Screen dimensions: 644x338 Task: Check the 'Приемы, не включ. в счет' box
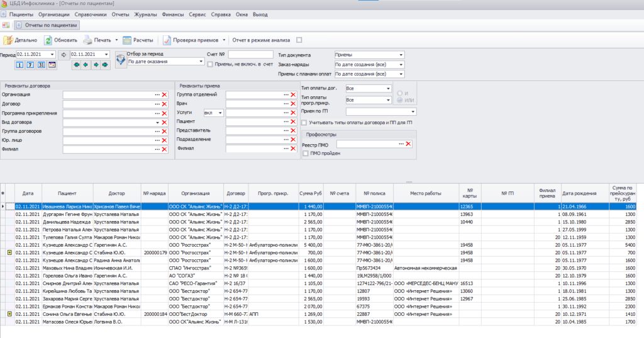(210, 64)
